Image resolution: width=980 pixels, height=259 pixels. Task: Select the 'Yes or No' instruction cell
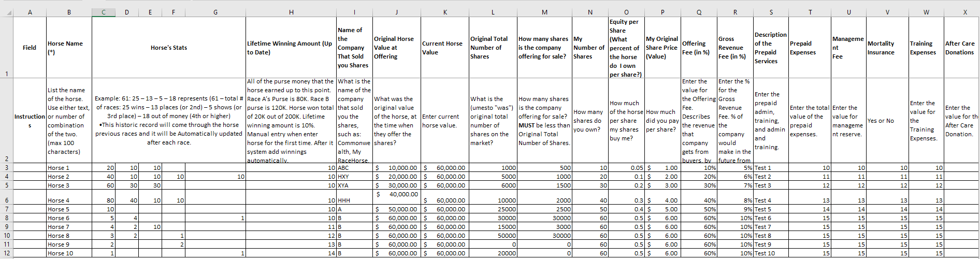[x=887, y=121]
